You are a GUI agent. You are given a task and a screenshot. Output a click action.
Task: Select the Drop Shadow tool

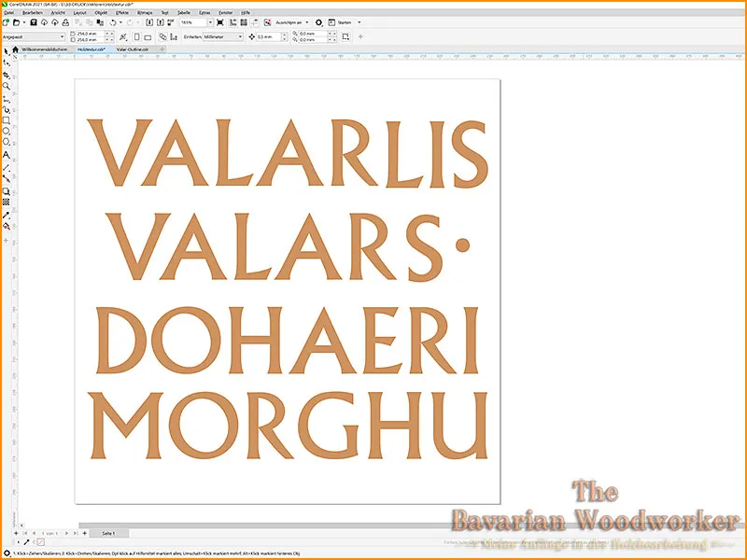[x=7, y=191]
